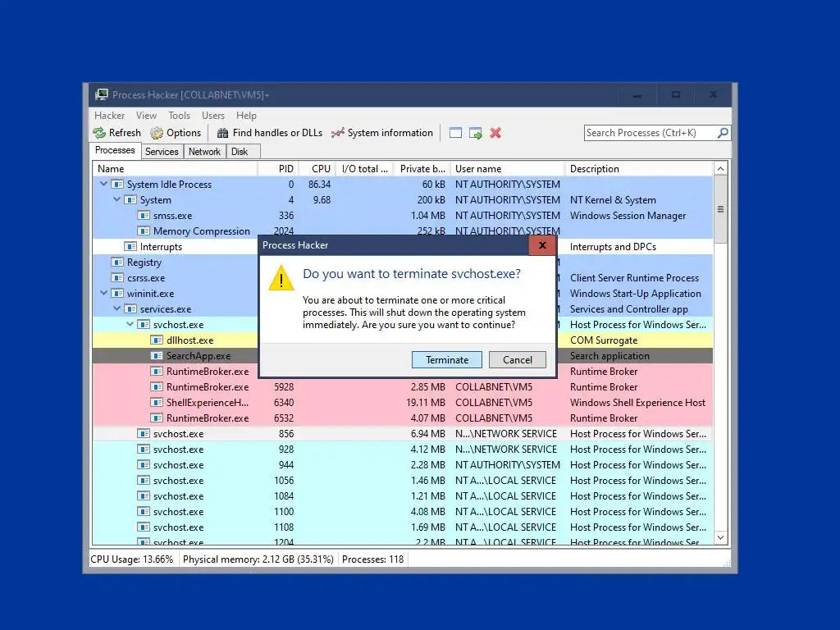Image resolution: width=840 pixels, height=630 pixels.
Task: Collapse the services.exe tree node
Action: (116, 308)
